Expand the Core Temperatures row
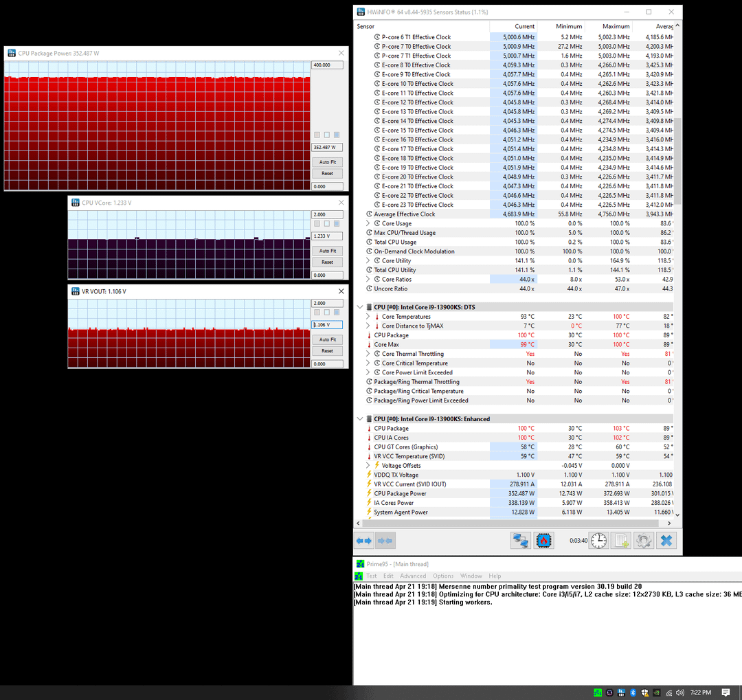The width and height of the screenshot is (742, 700). pyautogui.click(x=368, y=317)
